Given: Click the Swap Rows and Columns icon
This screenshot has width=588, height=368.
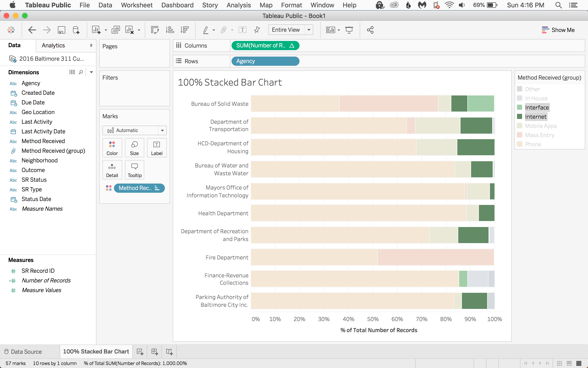Looking at the screenshot, I should point(155,30).
